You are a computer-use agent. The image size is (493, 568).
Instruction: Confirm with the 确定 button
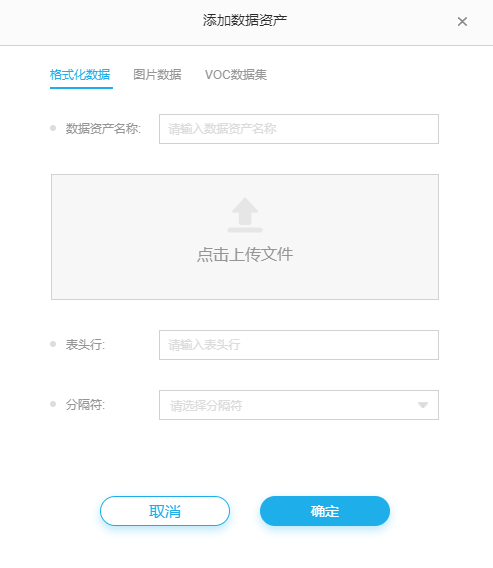tap(325, 511)
